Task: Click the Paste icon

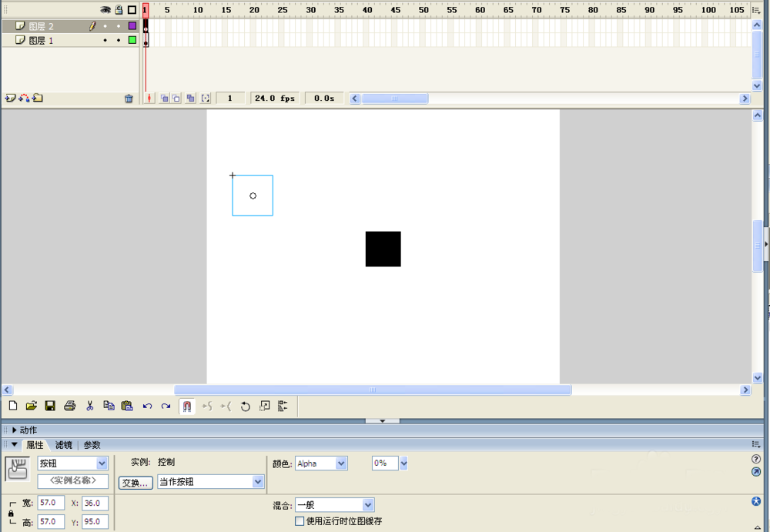Action: (x=127, y=406)
